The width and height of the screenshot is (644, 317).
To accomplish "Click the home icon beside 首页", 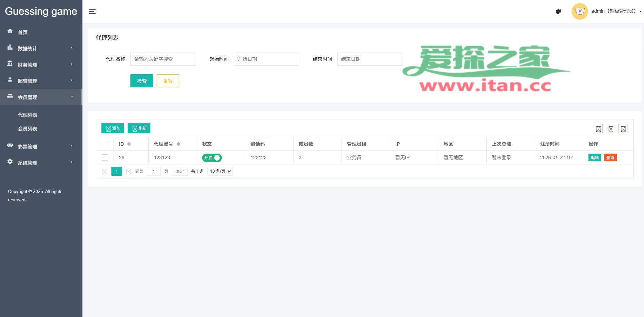I will tap(10, 31).
